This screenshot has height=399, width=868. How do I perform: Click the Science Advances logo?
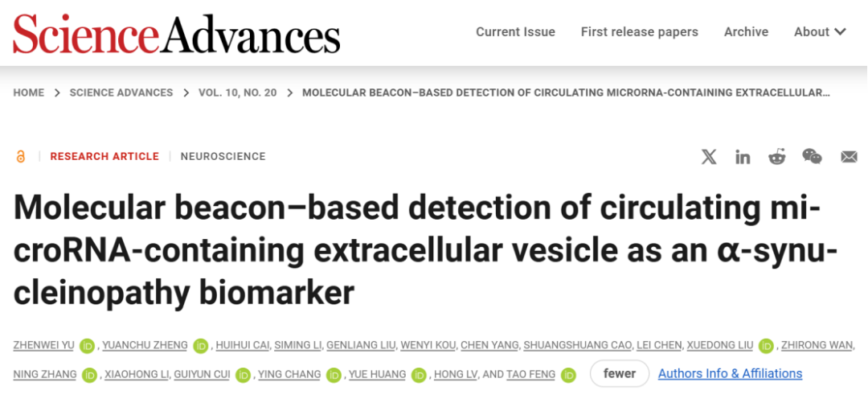[177, 33]
